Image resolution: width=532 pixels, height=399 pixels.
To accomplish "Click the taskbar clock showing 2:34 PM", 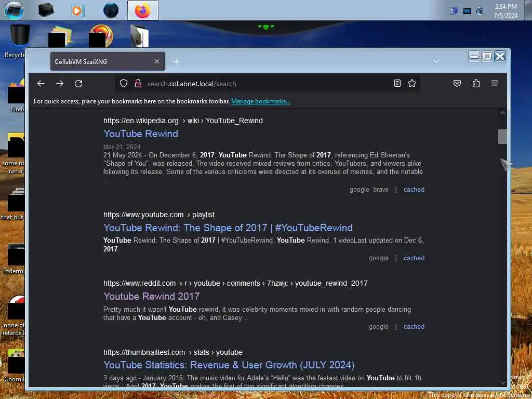I will tap(506, 10).
